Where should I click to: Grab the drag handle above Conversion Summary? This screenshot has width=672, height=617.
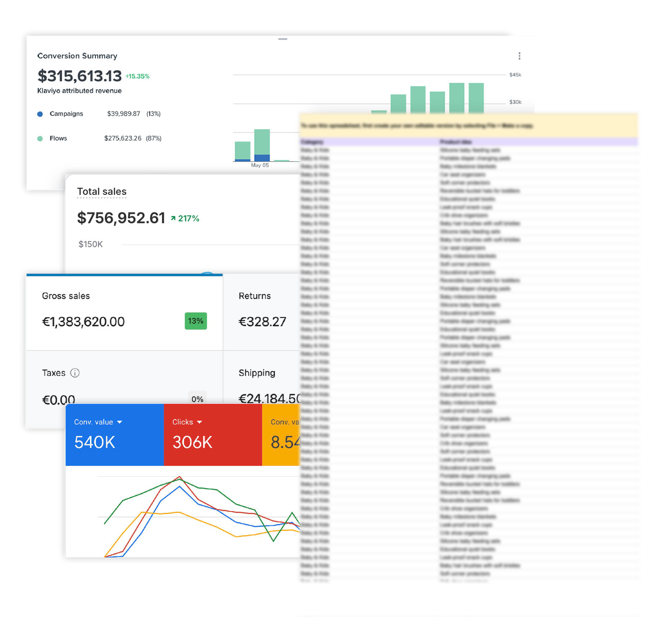point(283,39)
